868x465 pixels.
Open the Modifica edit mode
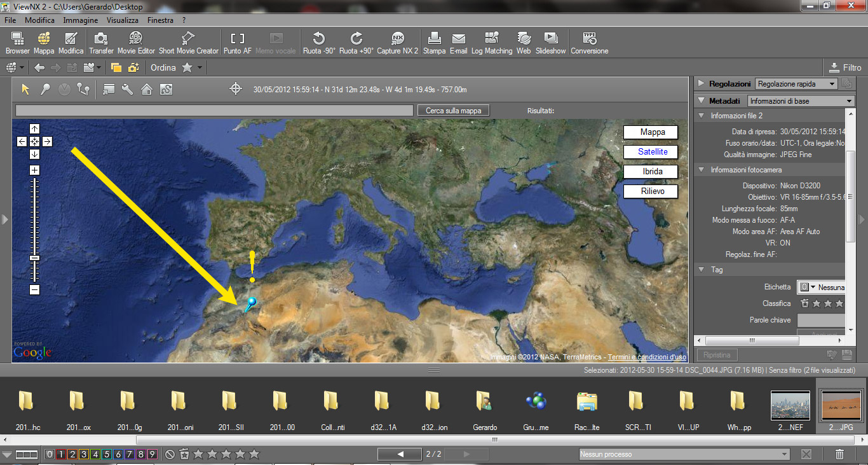pos(71,43)
